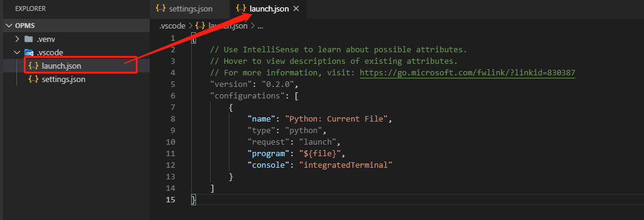Click the "integratedTerminal" value

[x=345, y=165]
